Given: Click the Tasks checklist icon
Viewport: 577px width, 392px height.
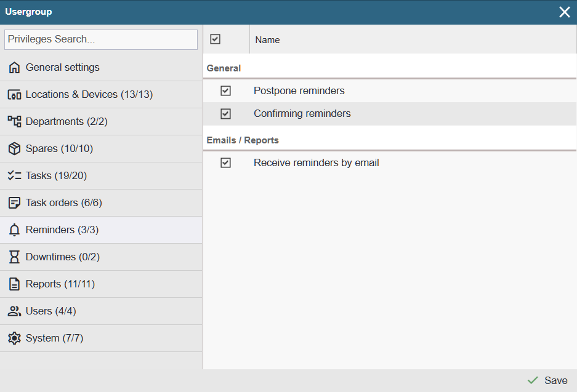Looking at the screenshot, I should tap(14, 176).
